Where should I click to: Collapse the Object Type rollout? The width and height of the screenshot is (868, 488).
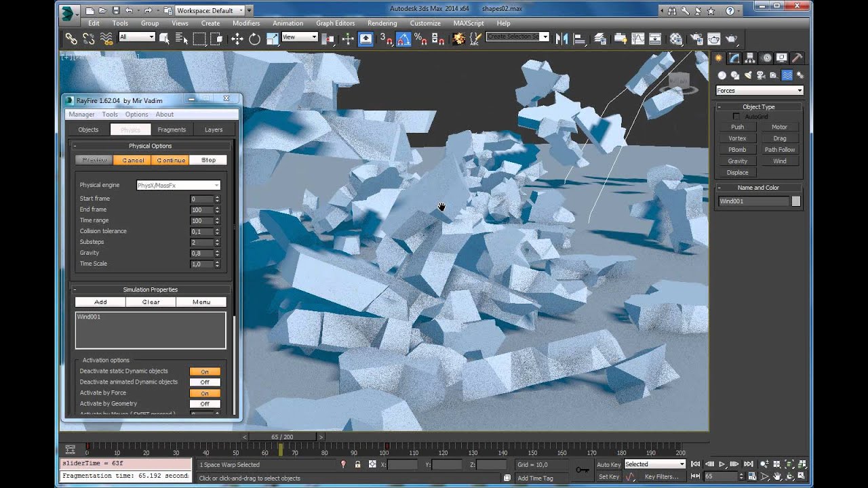(758, 107)
